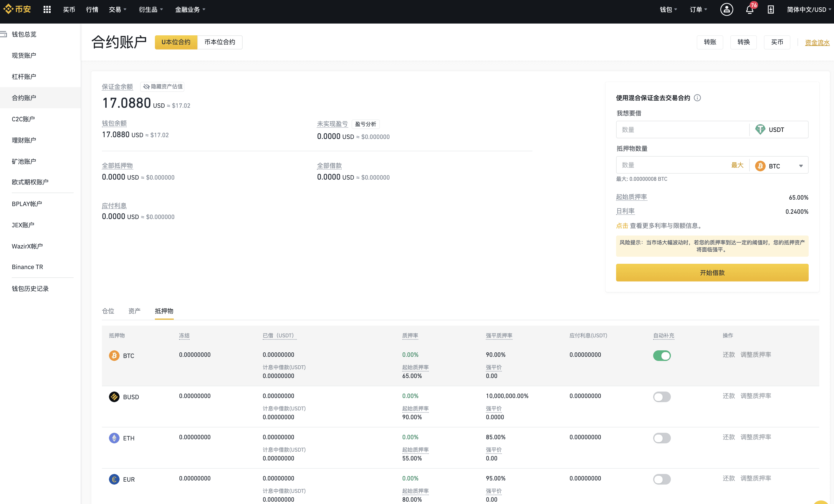Click 开始借款 button
834x504 pixels.
pos(712,273)
